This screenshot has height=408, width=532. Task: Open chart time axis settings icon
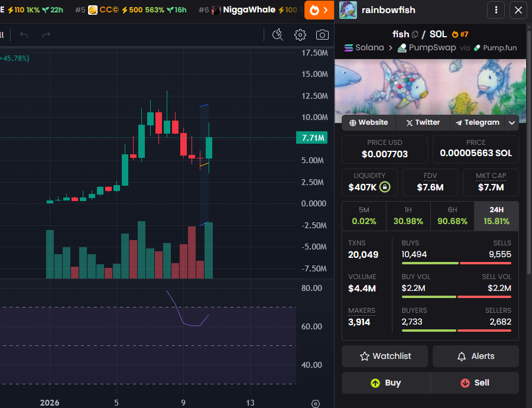click(315, 403)
